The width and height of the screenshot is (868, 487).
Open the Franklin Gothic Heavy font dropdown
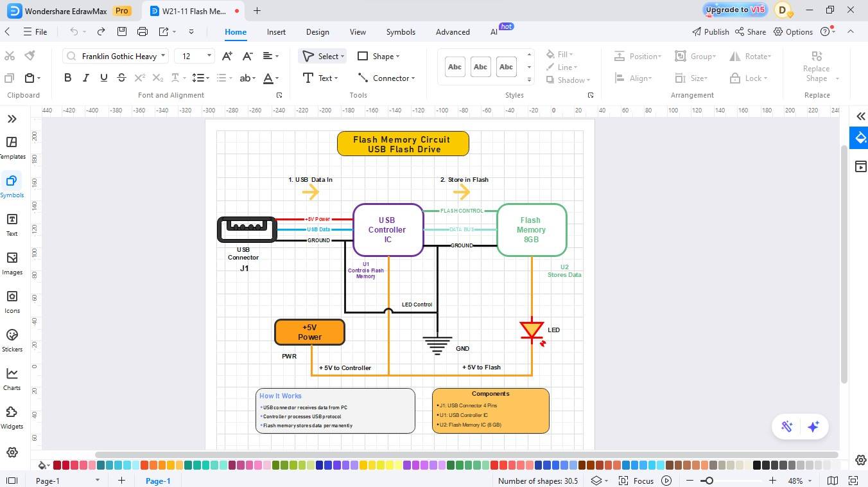(x=164, y=56)
